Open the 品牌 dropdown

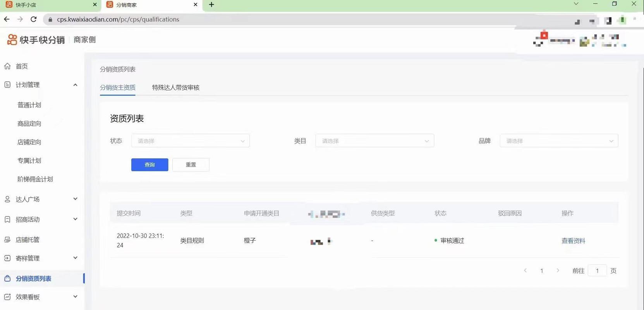click(x=559, y=141)
